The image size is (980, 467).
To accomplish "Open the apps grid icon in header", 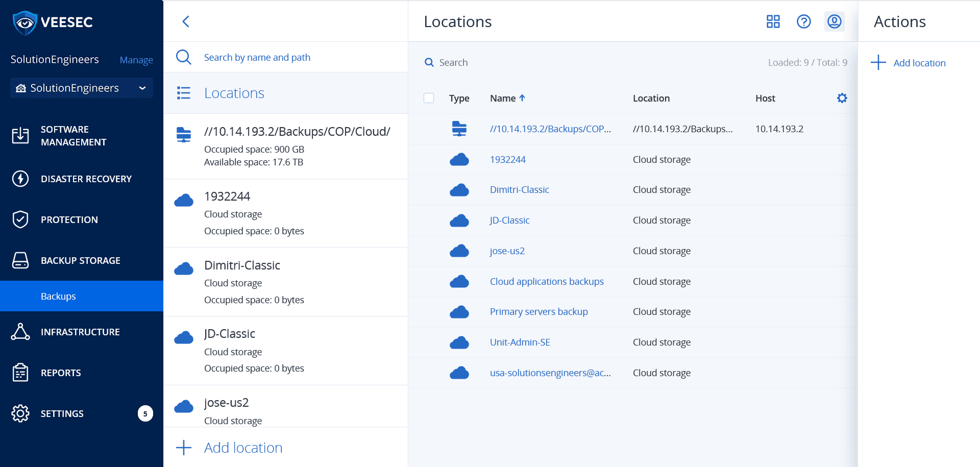I will tap(773, 21).
